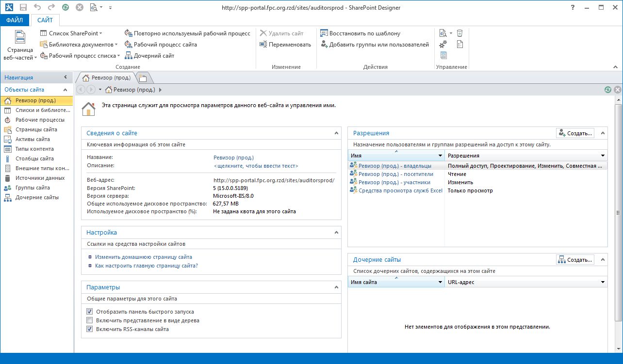Click the checklist document icon in Управление group
This screenshot has height=364, width=623.
(x=460, y=45)
